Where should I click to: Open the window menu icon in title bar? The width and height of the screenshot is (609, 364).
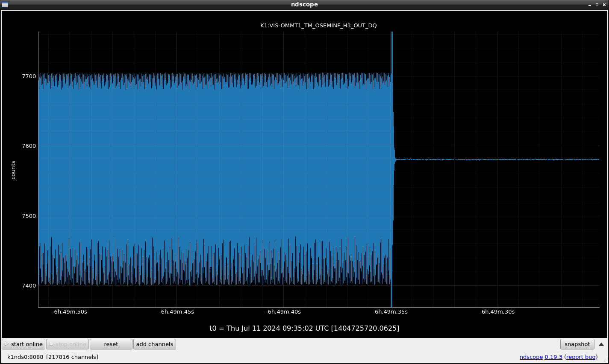coord(5,4)
